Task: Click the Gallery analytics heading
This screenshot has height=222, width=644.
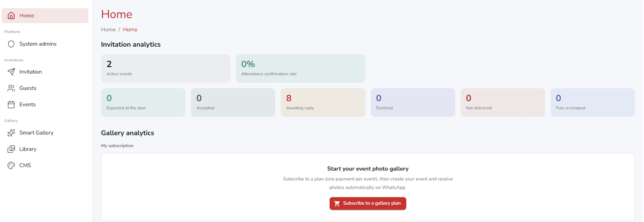Action: click(128, 133)
